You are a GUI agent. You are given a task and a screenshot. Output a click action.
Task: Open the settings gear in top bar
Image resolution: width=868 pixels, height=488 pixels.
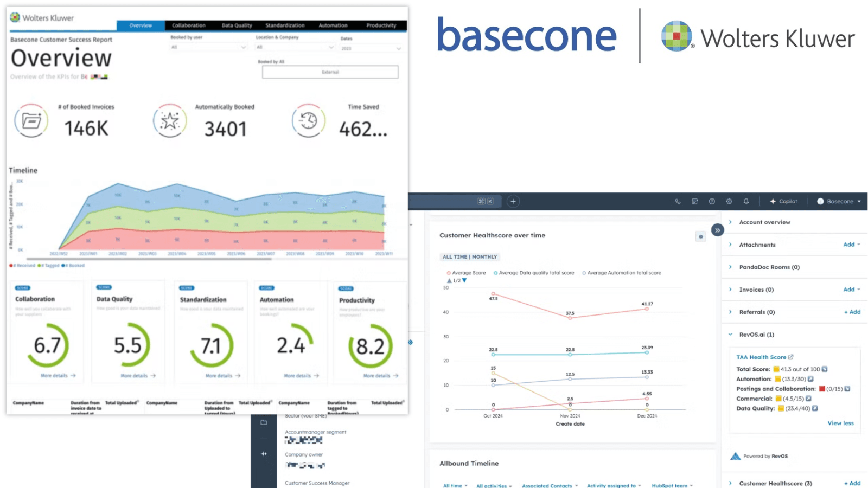[x=729, y=201]
